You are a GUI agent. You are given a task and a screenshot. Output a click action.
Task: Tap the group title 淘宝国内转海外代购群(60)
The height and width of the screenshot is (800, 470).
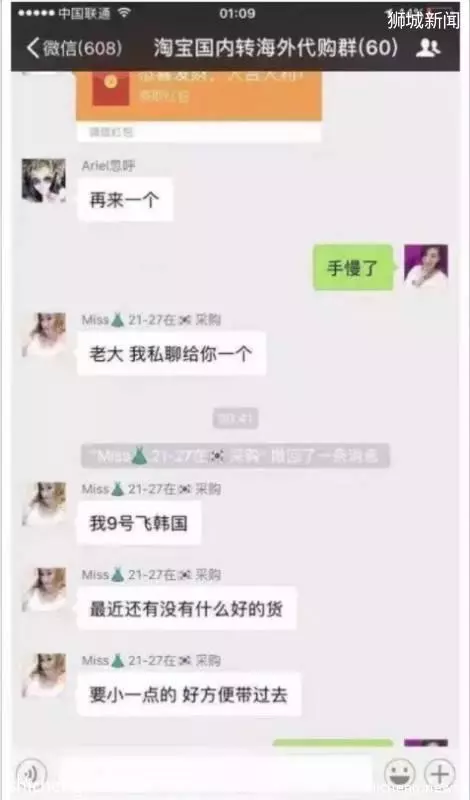click(276, 48)
